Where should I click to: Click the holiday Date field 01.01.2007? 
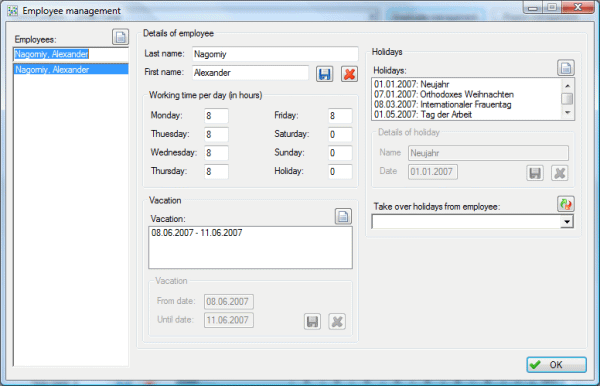coord(433,172)
